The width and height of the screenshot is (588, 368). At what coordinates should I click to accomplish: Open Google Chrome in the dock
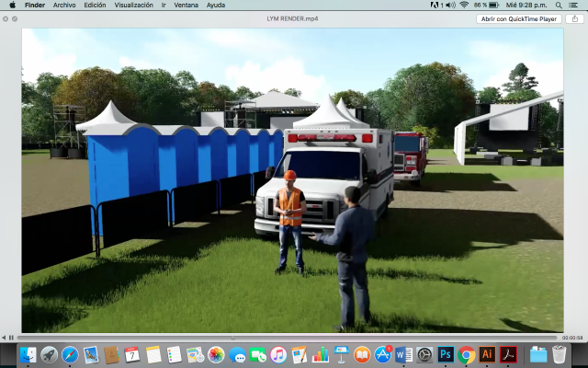tap(467, 354)
